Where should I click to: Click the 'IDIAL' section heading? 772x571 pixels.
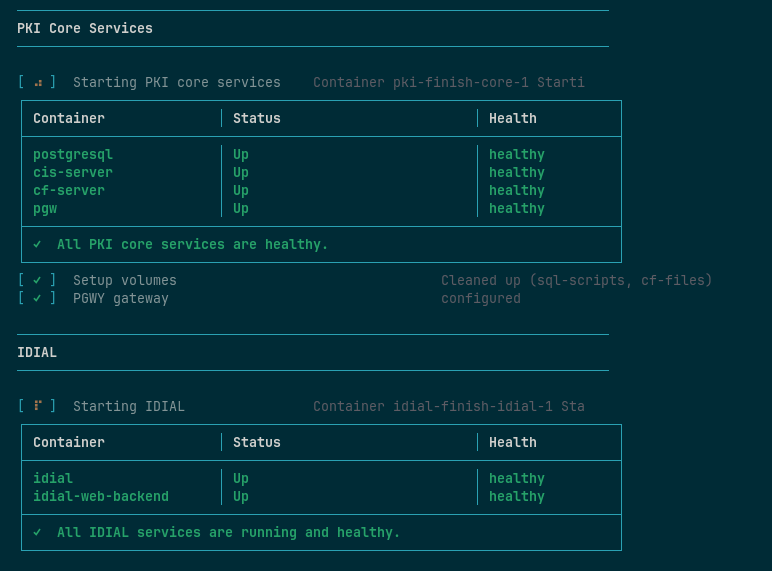pyautogui.click(x=37, y=352)
